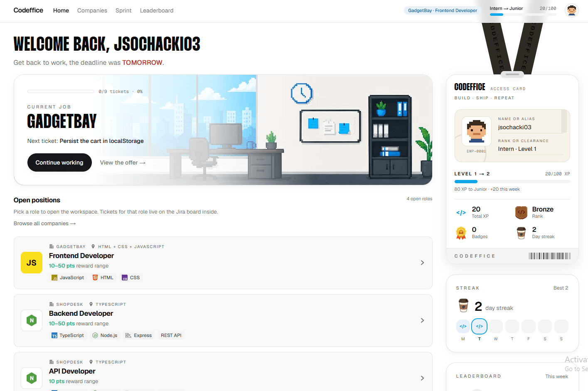
Task: Click This week on Leaderboard card
Action: (556, 376)
